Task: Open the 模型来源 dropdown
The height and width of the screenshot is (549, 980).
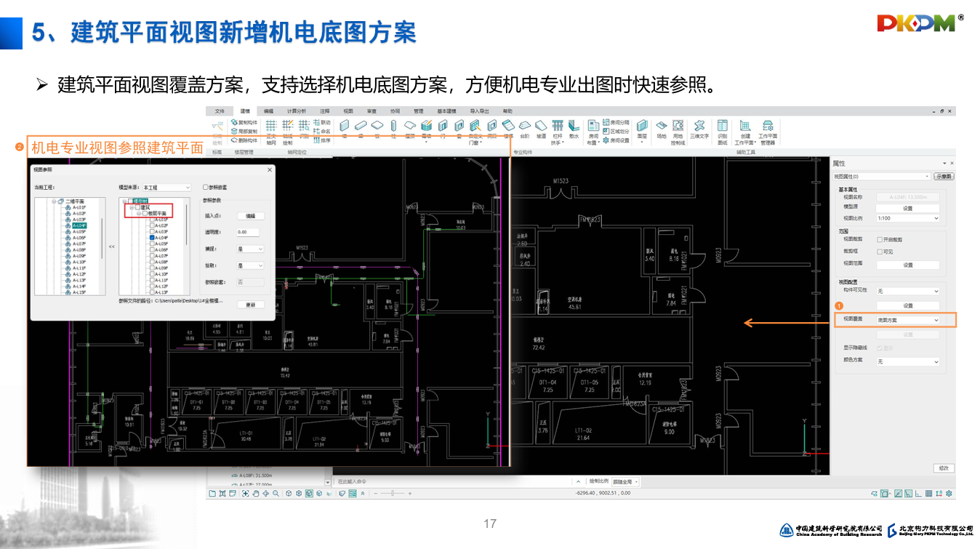Action: (166, 188)
